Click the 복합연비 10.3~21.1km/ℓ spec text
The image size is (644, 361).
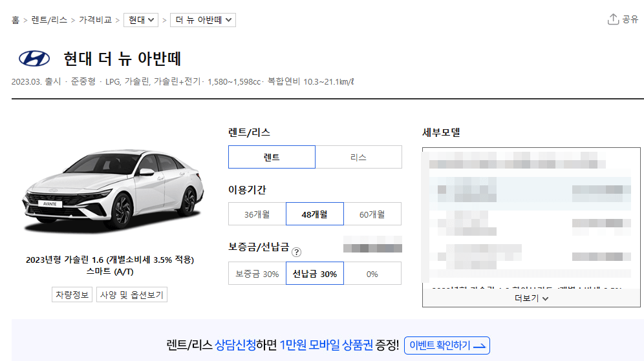click(x=311, y=81)
